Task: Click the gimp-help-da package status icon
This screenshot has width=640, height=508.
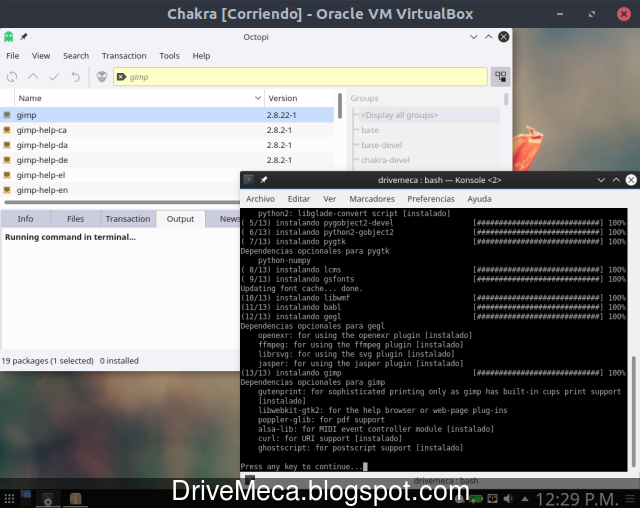Action: coord(7,145)
